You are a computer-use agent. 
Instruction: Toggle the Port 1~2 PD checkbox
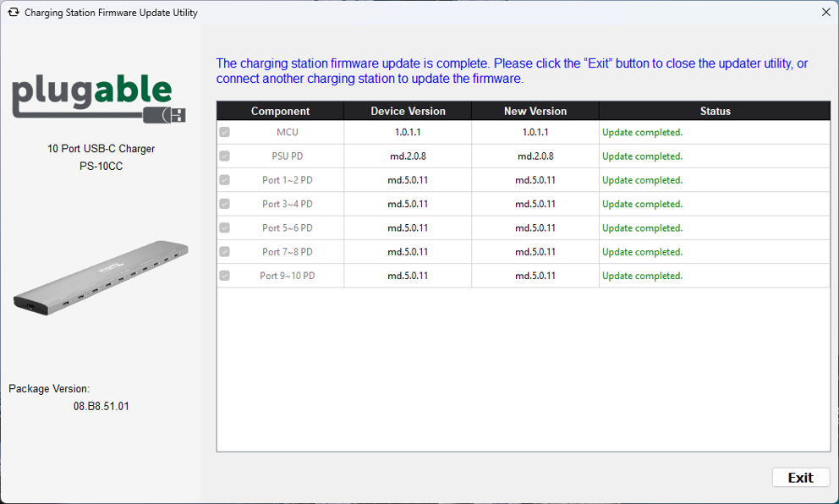pos(224,180)
